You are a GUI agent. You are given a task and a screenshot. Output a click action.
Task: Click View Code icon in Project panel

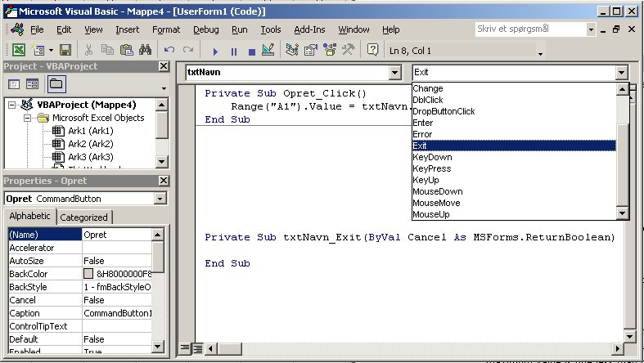pos(16,84)
